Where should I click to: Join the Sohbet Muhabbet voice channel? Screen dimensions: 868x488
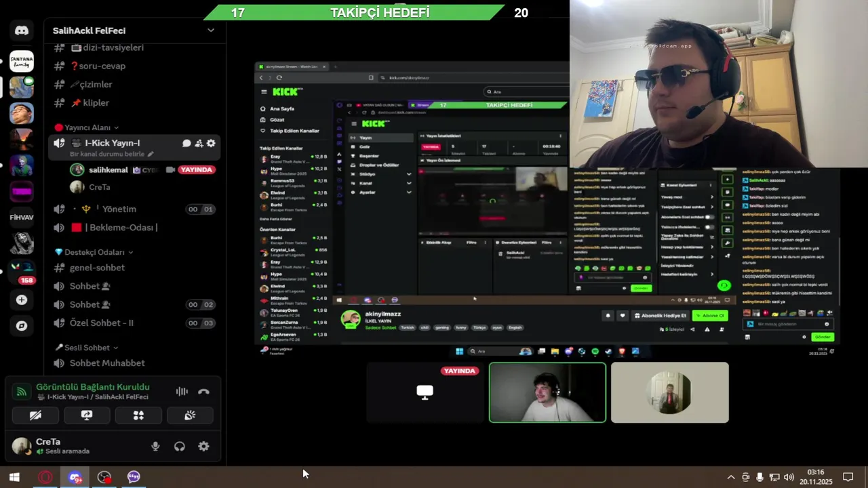(134, 363)
